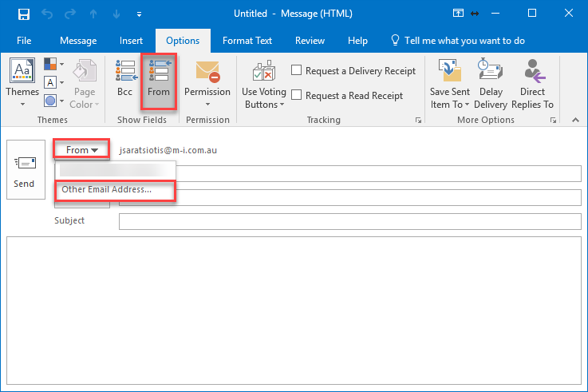
Task: Open the From dropdown button
Action: coord(81,149)
